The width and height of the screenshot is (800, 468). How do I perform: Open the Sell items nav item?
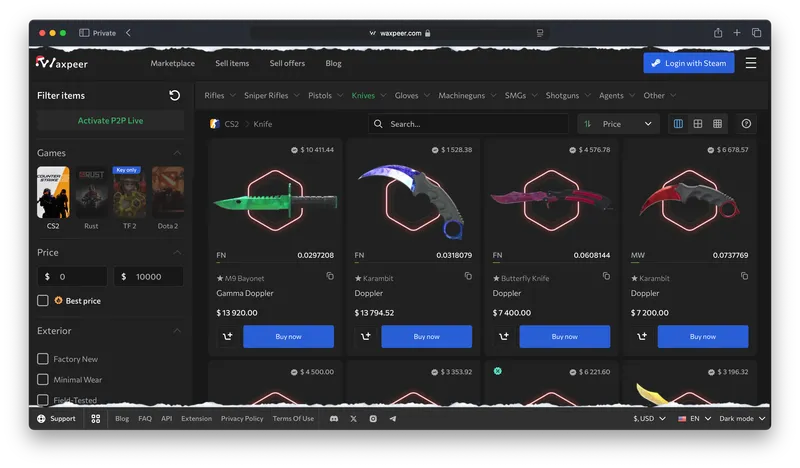(232, 63)
